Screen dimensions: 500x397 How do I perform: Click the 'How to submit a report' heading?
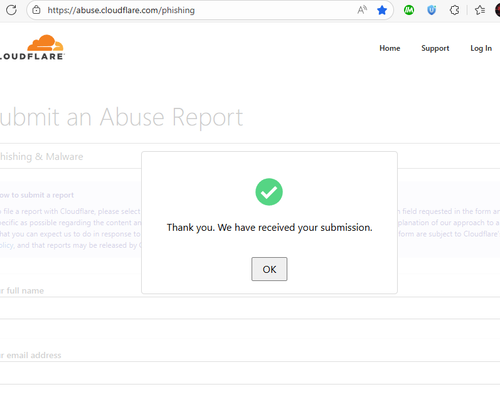(x=37, y=195)
